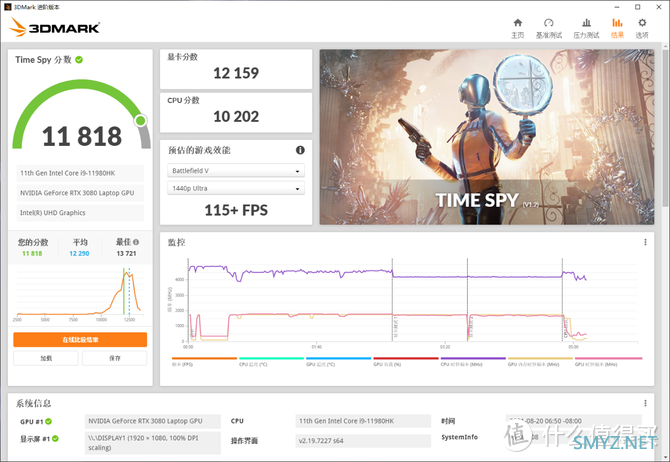This screenshot has width=670, height=462.
Task: Click the graphics score value 12 159
Action: (x=236, y=73)
